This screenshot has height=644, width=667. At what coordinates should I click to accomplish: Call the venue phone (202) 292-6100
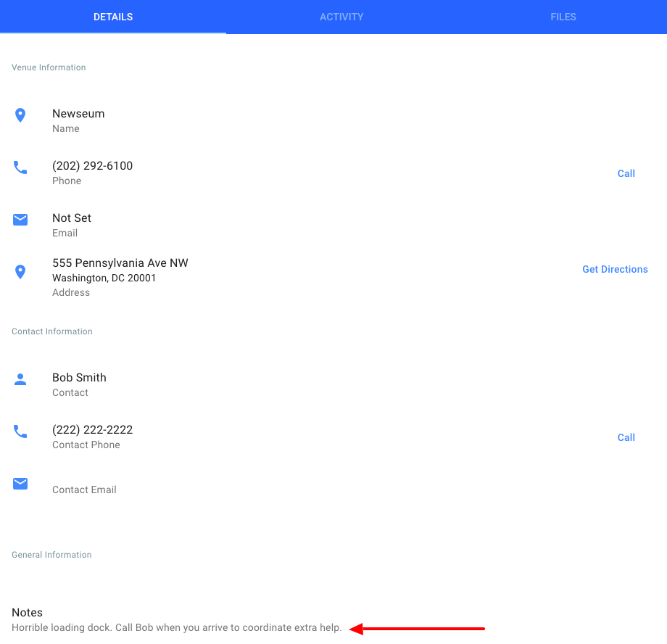point(626,173)
